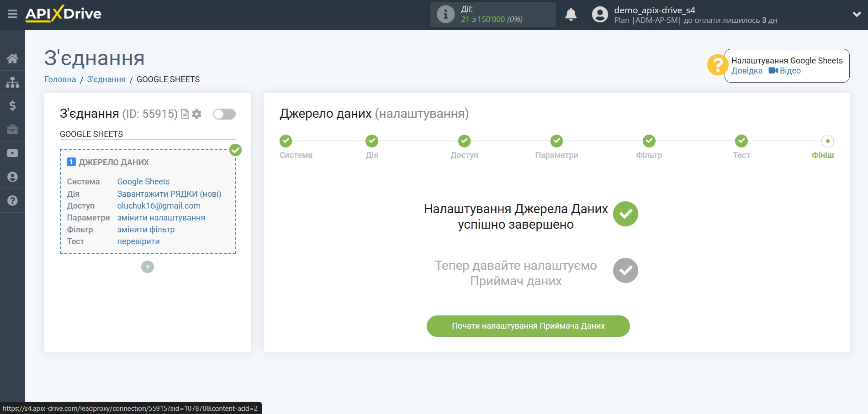Click the connection settings gear icon
Viewport: 868px width, 414px height.
pyautogui.click(x=197, y=114)
